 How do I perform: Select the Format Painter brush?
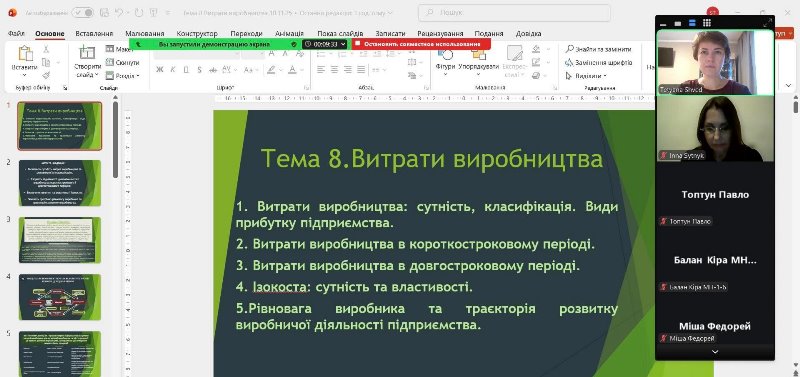click(46, 75)
